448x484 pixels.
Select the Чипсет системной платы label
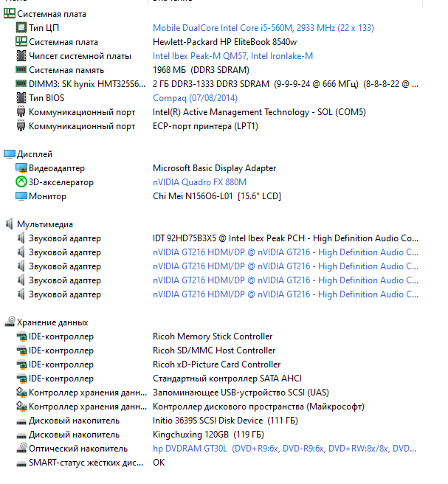pyautogui.click(x=80, y=56)
